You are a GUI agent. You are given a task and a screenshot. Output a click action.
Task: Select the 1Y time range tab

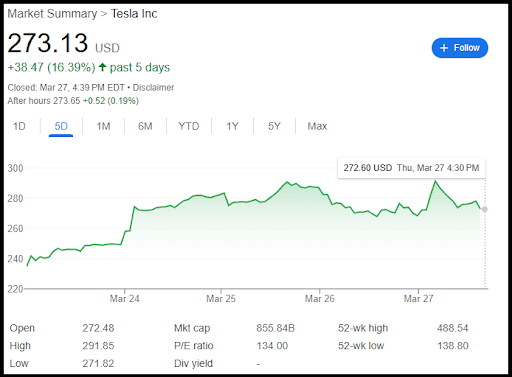tap(232, 126)
